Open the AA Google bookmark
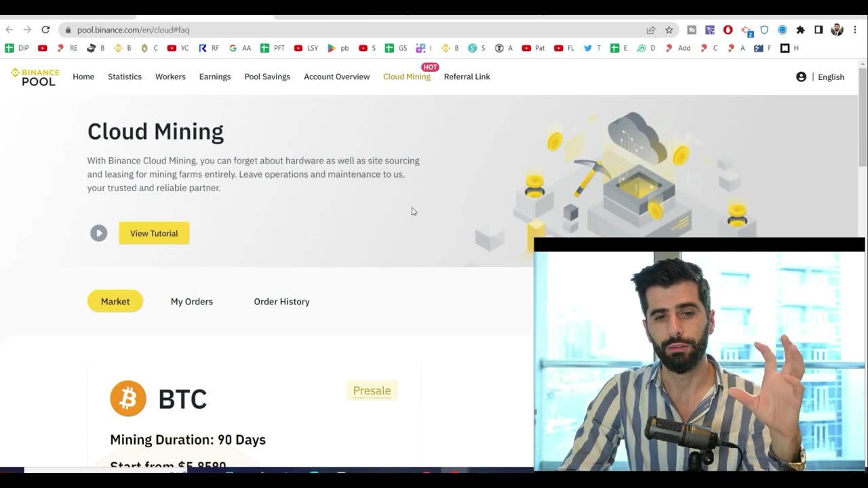Screen dimensions: 868x488 coord(240,48)
